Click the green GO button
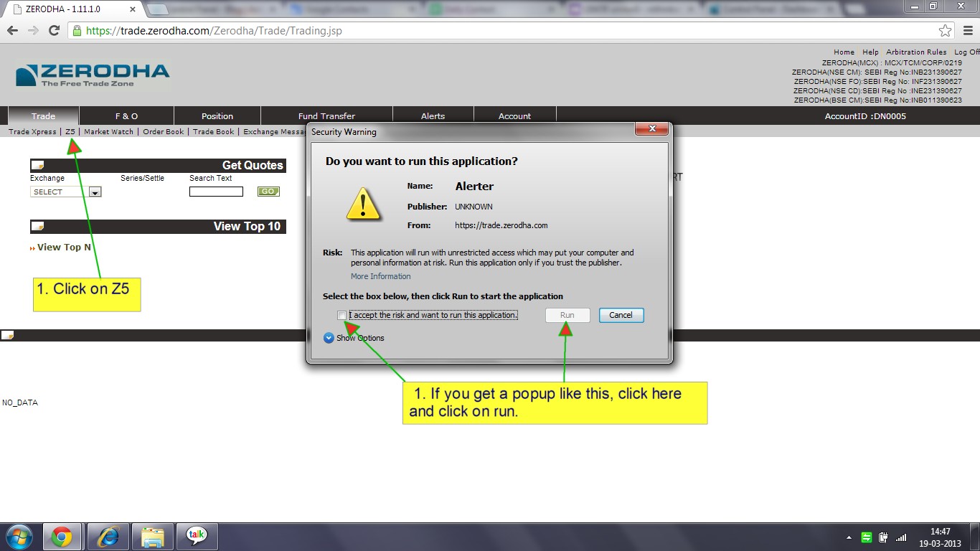The image size is (980, 551). coord(268,192)
